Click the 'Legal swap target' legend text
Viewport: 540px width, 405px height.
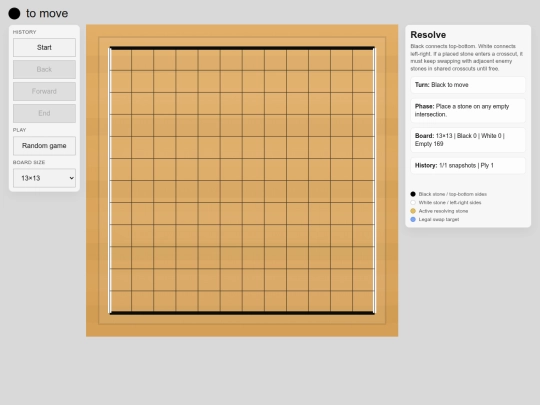[x=439, y=219]
